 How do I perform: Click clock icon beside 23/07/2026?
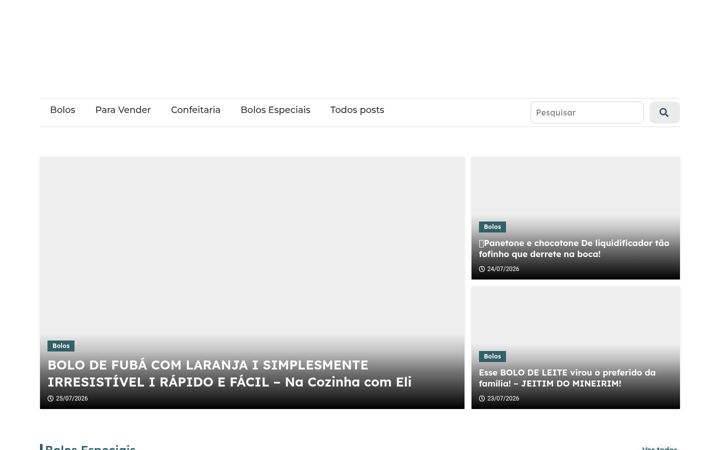(482, 399)
